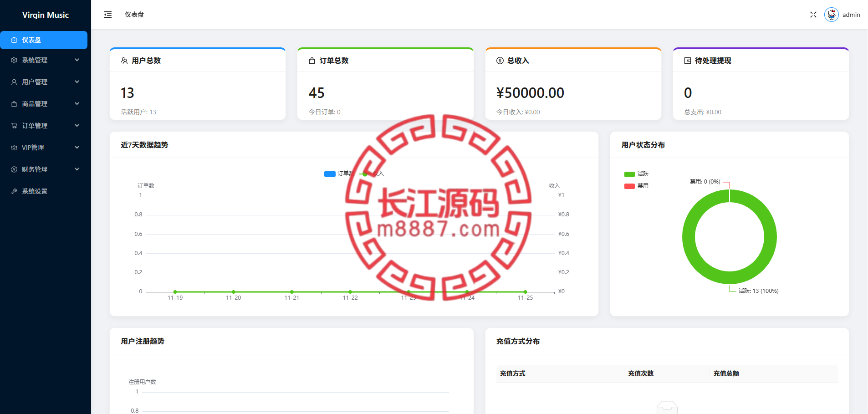This screenshot has height=414, width=868.
Task: Open the 系统管理 menu label
Action: click(x=35, y=60)
